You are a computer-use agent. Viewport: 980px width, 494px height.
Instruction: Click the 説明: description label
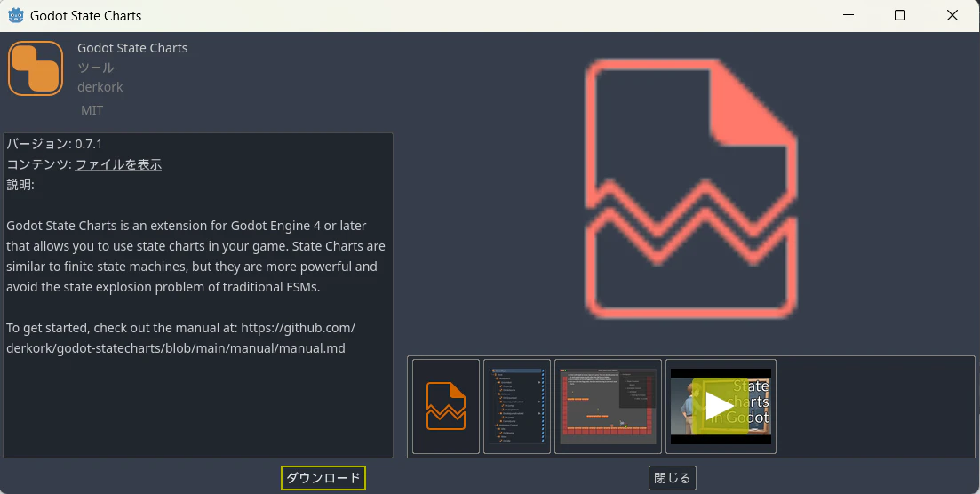20,185
